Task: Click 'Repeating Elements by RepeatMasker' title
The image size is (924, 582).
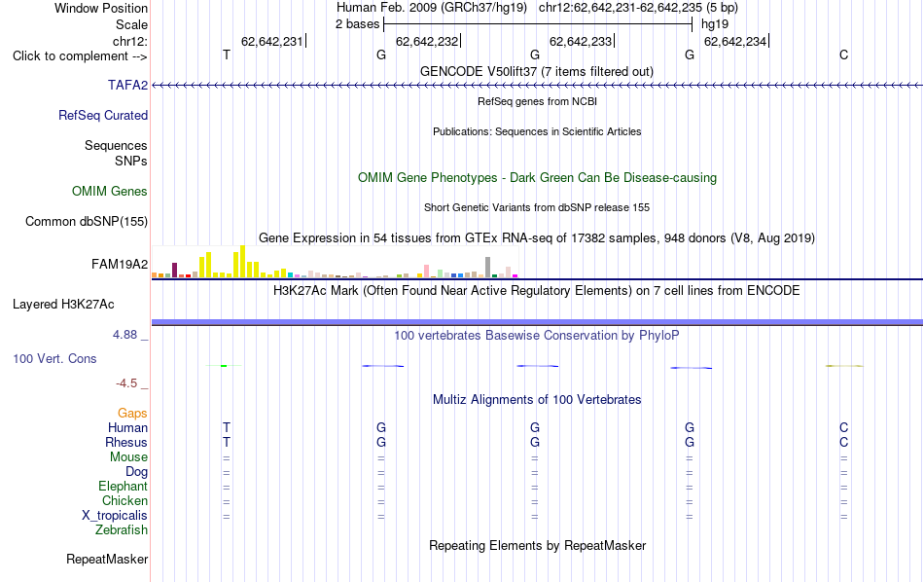Action: (538, 545)
